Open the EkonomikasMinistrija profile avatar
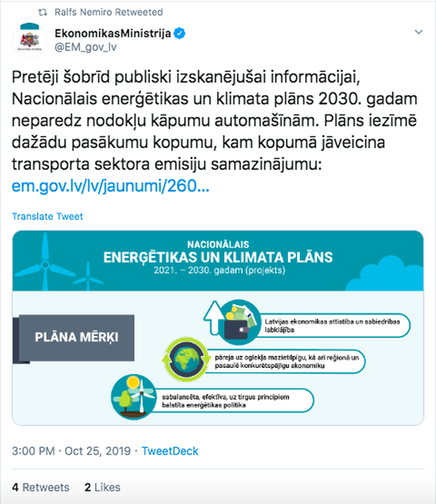Viewport: 436px width, 504px height. tap(29, 40)
